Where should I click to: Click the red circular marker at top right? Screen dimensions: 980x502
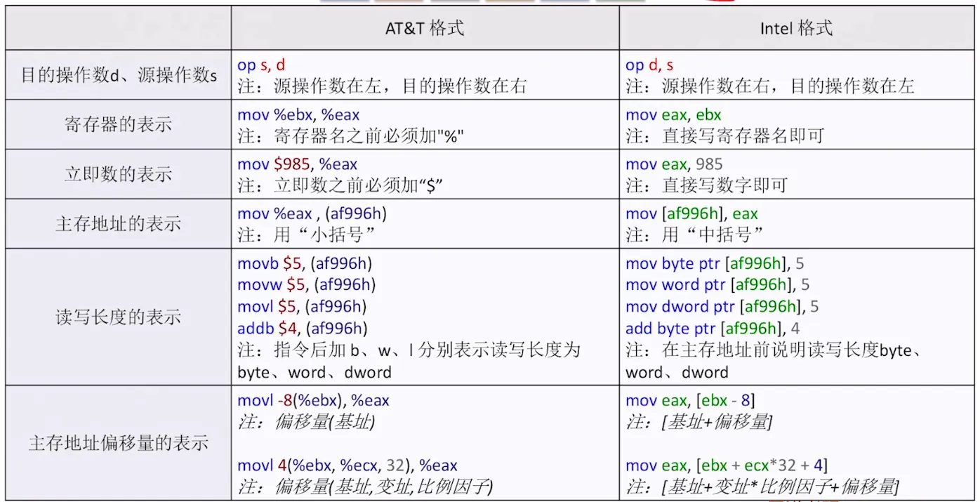720,3
